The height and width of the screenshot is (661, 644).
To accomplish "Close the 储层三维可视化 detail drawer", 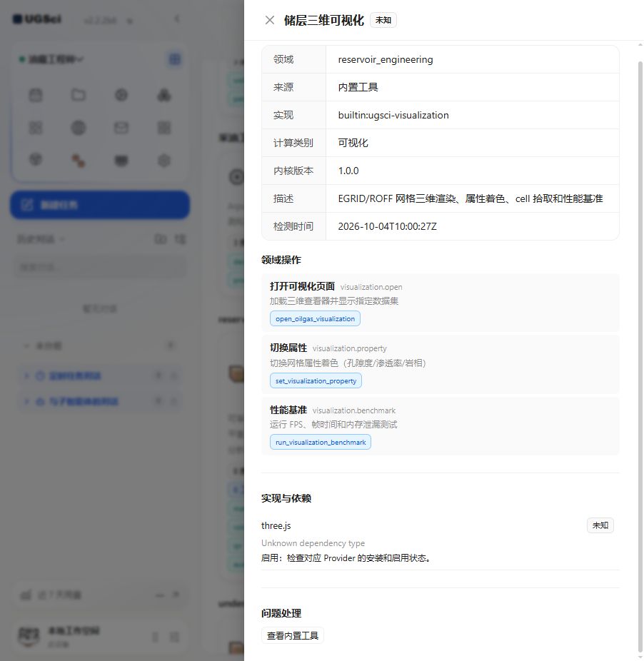I will coord(269,20).
